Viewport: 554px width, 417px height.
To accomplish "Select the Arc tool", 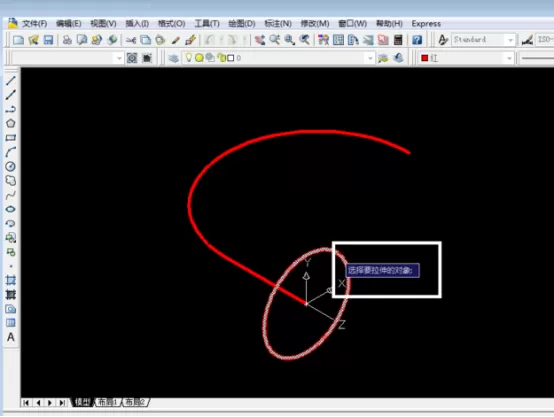I will click(x=11, y=152).
